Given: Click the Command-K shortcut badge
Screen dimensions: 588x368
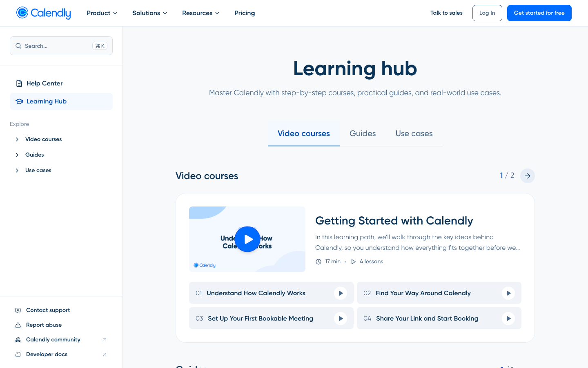Looking at the screenshot, I should pos(100,46).
